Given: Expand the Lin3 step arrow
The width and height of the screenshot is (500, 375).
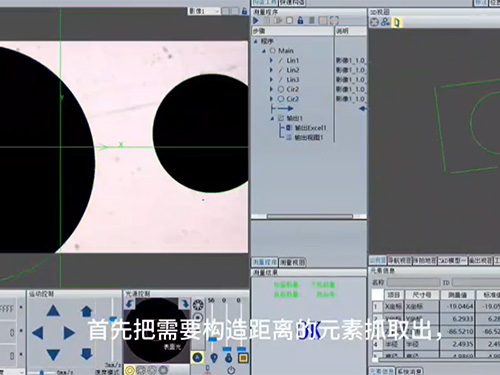Looking at the screenshot, I should [271, 80].
